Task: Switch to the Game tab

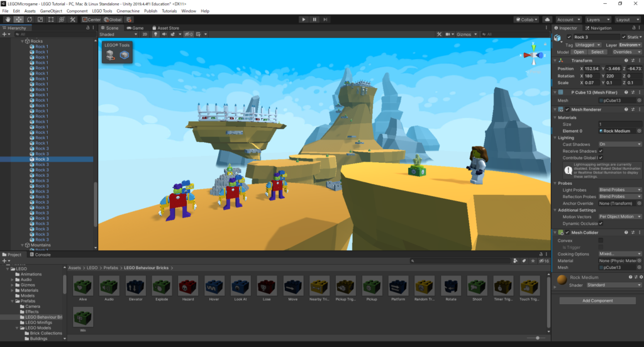Action: pyautogui.click(x=135, y=28)
